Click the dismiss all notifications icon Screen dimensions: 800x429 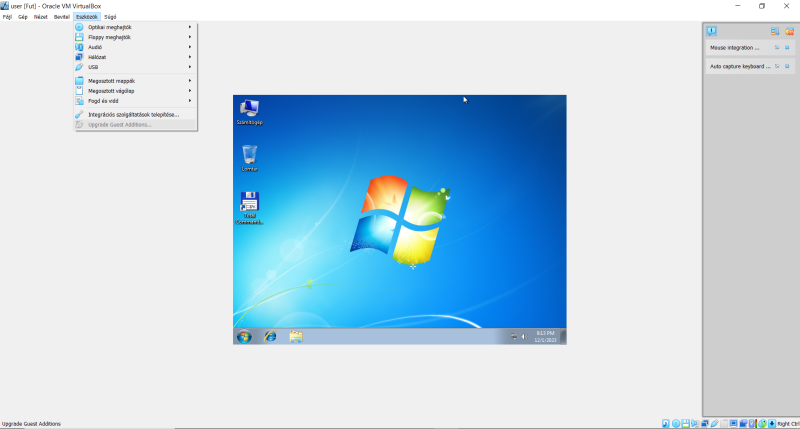point(789,31)
